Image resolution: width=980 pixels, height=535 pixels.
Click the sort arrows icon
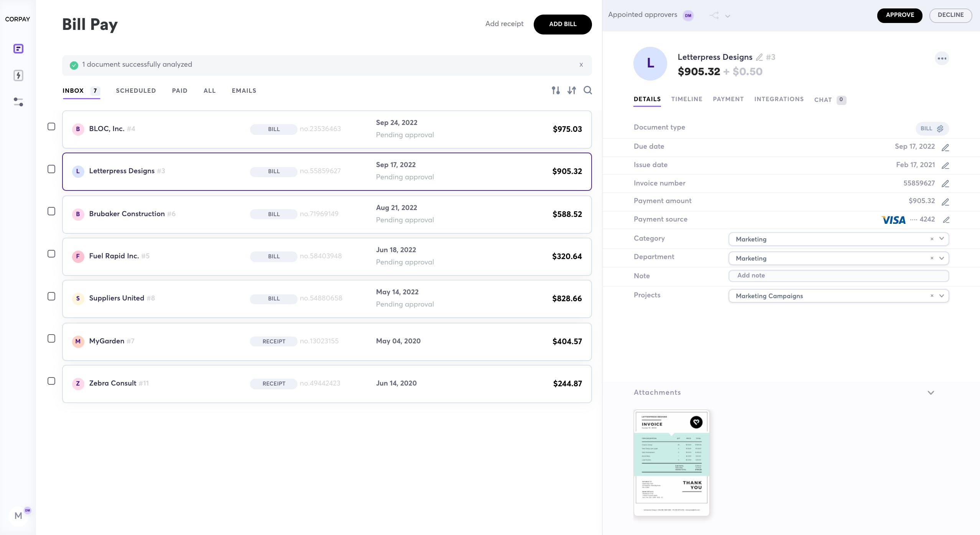572,90
